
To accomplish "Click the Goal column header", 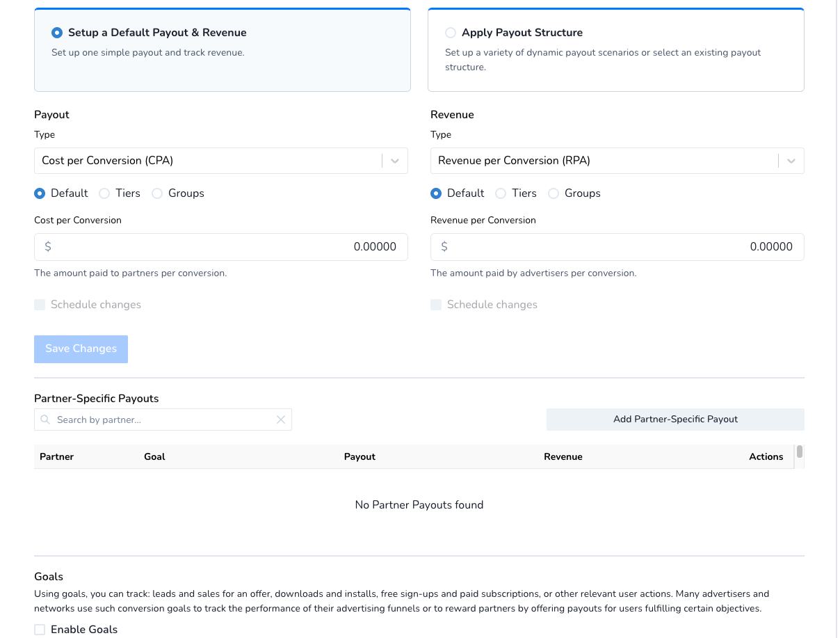I will (154, 456).
